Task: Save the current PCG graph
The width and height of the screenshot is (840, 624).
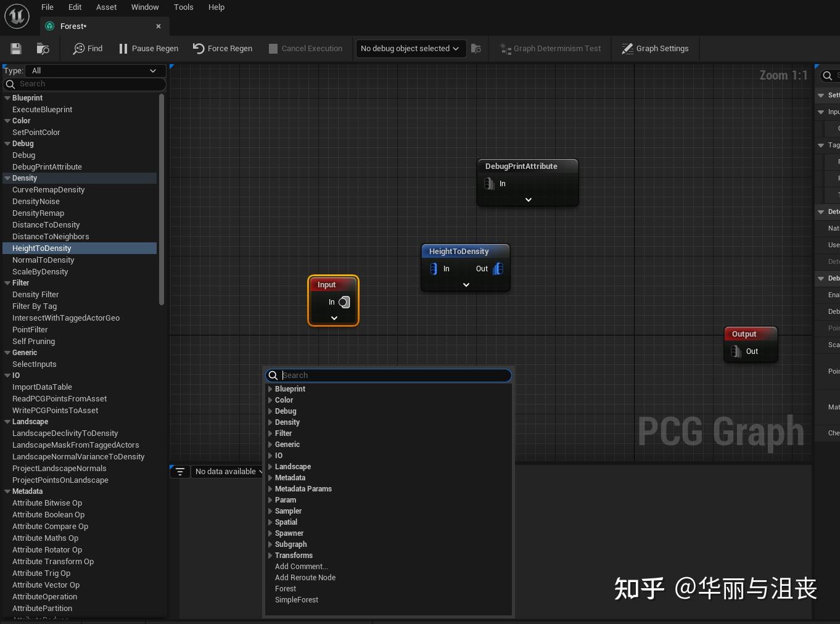Action: 15,49
